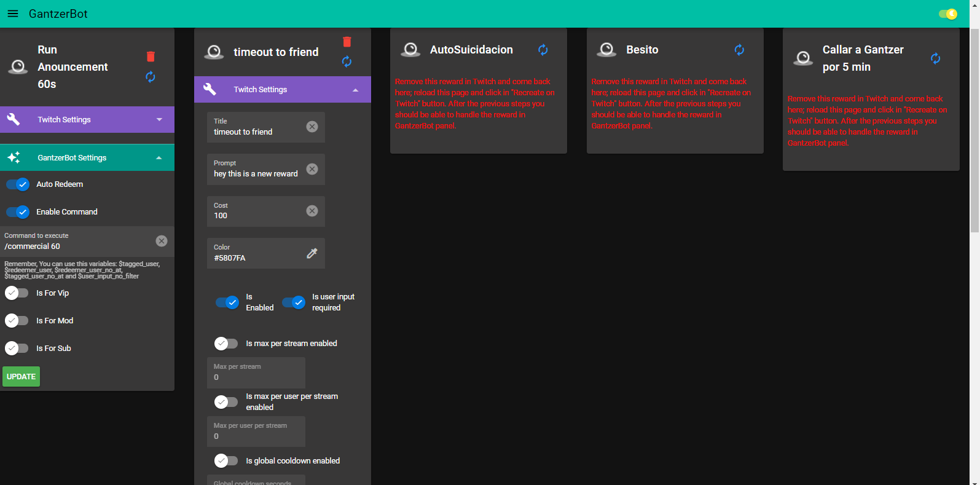
Task: Click the red warning text under Besito
Action: coord(671,104)
